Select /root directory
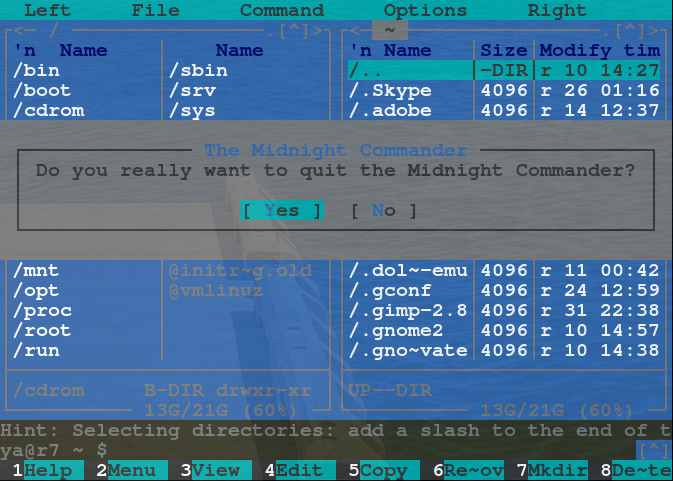 point(42,330)
